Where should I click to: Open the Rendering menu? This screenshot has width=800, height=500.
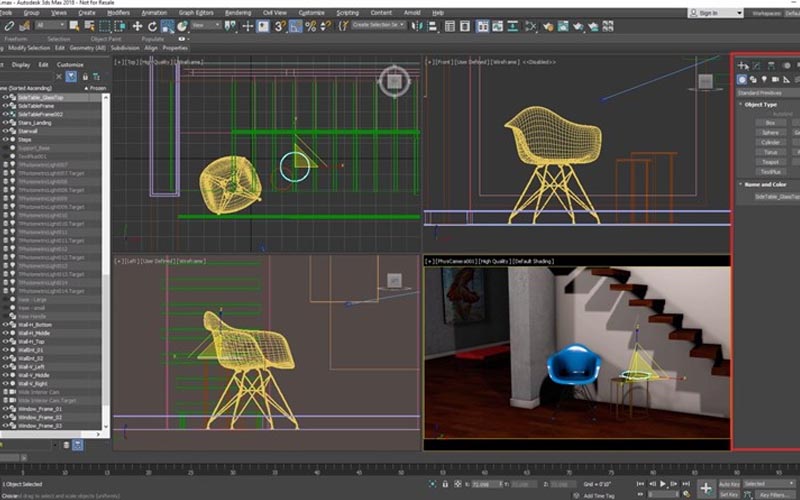tap(238, 13)
